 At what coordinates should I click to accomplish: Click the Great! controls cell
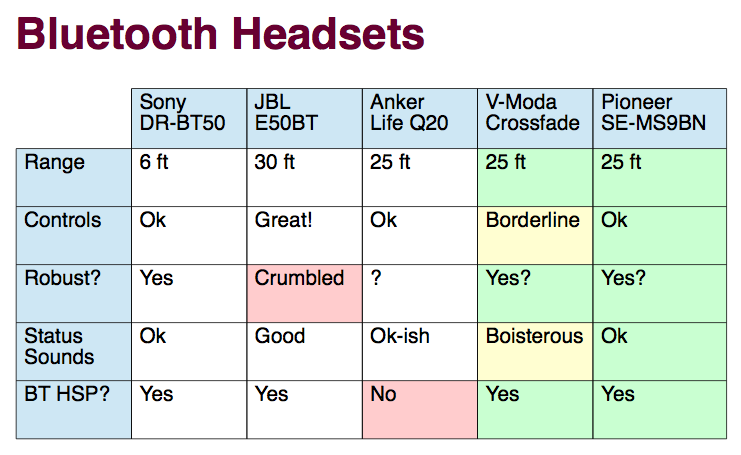pos(304,233)
